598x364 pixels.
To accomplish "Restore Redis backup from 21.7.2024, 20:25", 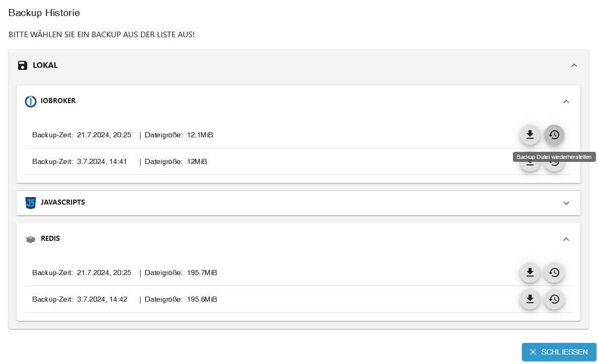I will [x=554, y=272].
